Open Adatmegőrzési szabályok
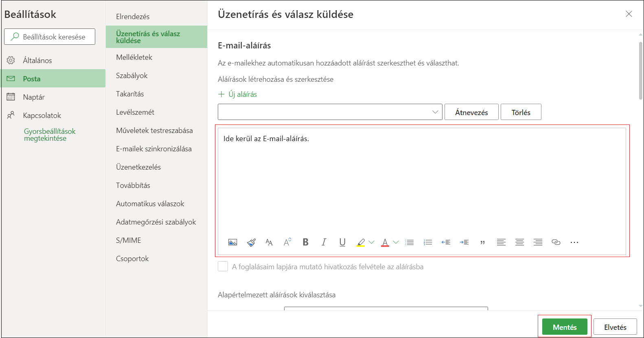 pyautogui.click(x=156, y=222)
